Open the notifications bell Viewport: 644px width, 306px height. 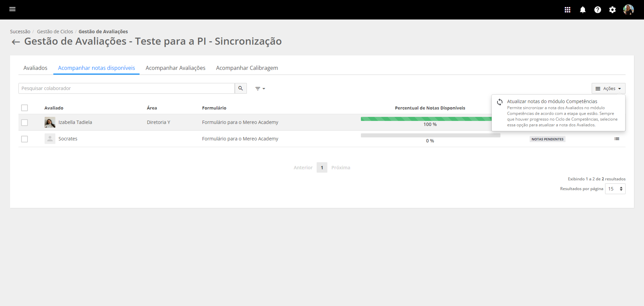point(582,10)
